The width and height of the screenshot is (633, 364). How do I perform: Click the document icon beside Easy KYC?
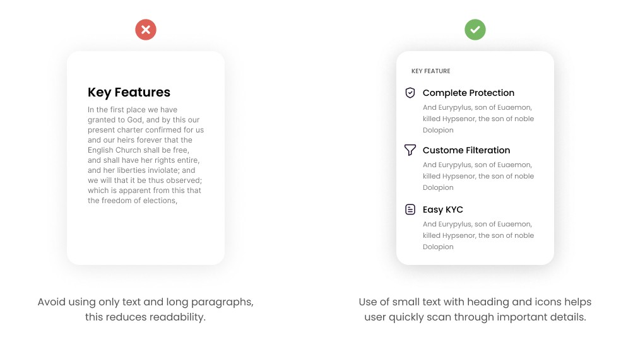pyautogui.click(x=410, y=209)
